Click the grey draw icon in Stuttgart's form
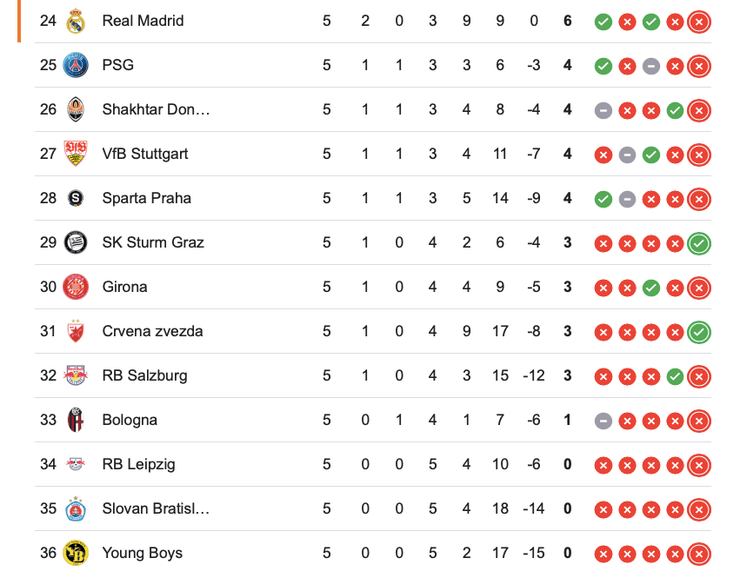This screenshot has width=740, height=583. (x=627, y=155)
